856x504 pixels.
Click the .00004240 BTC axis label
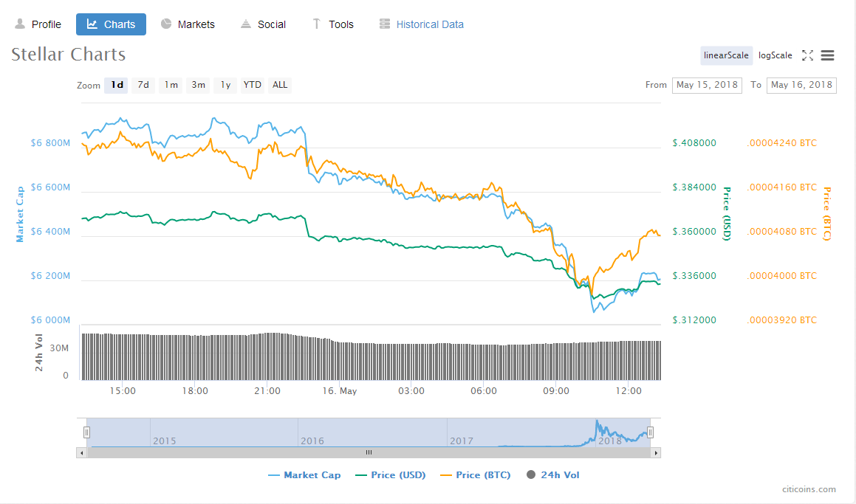[x=781, y=143]
